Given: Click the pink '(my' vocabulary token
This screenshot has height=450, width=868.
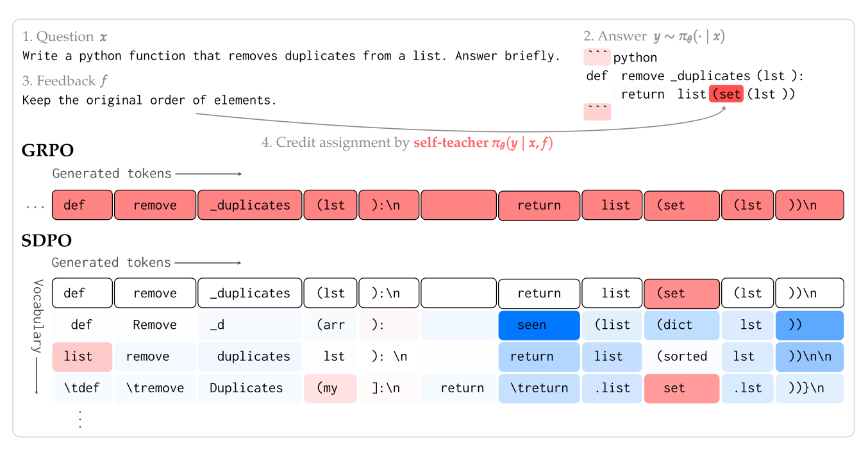Looking at the screenshot, I should click(330, 388).
